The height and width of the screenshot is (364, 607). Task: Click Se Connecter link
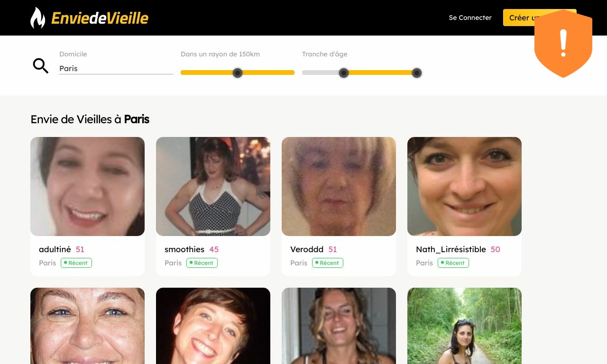470,18
